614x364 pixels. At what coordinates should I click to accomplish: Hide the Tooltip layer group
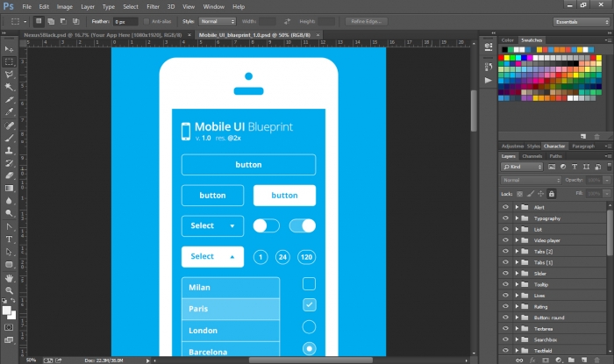tap(505, 284)
